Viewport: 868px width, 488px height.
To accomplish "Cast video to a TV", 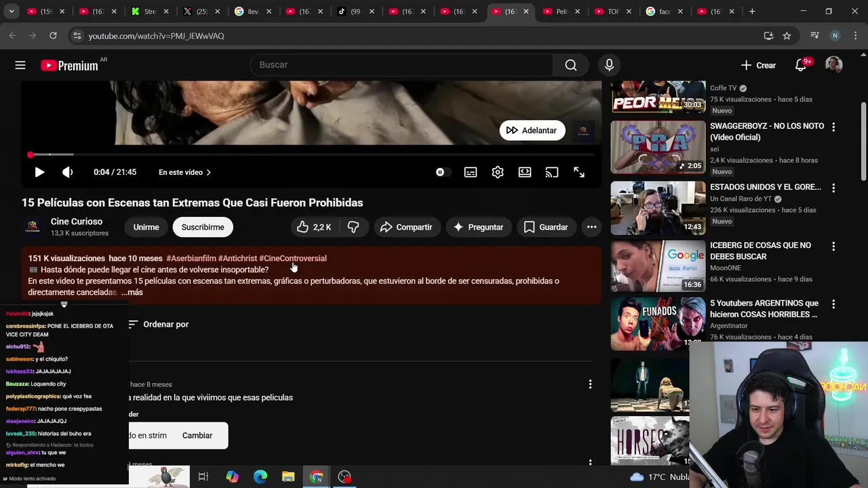I will click(552, 172).
